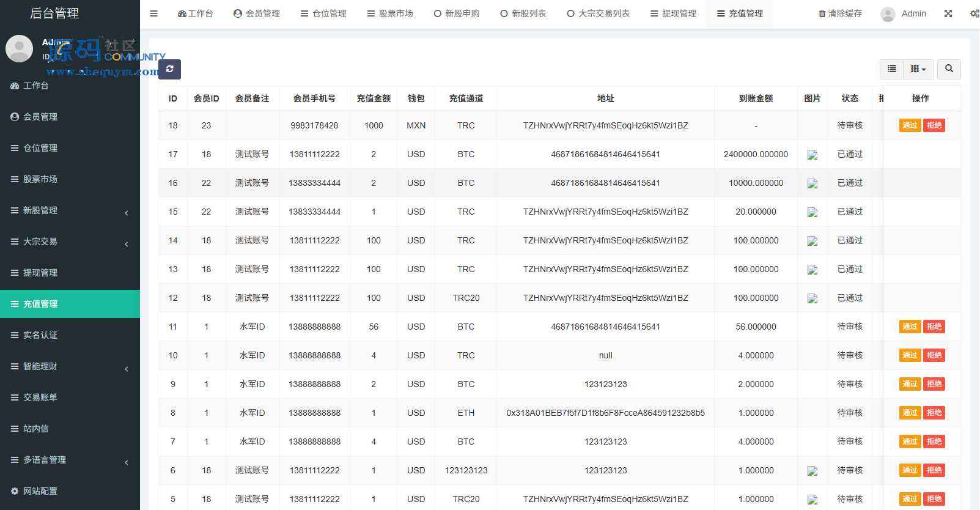Open the columns grid dropdown
Screen dimensions: 980x510
click(918, 69)
